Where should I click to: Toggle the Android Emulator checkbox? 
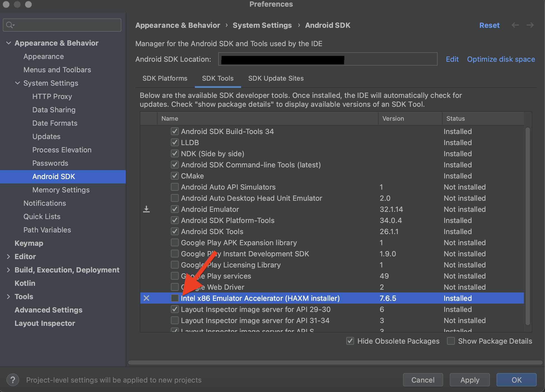coord(175,209)
